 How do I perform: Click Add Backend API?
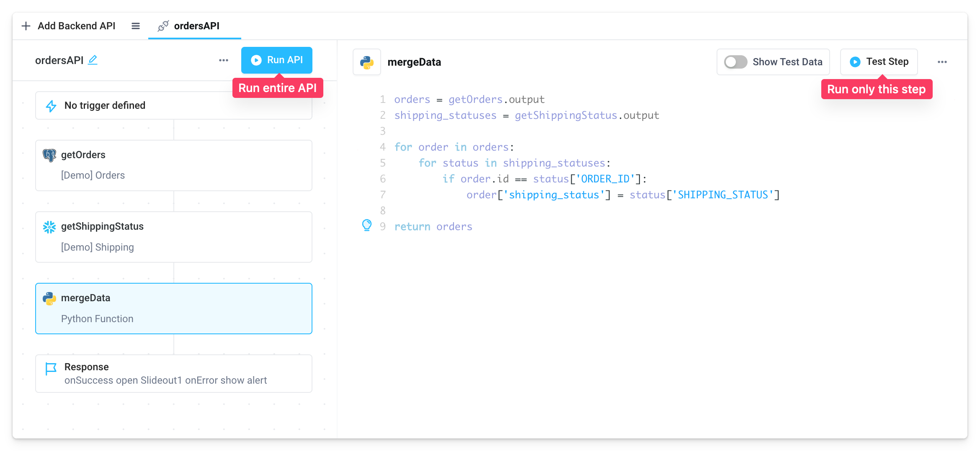pyautogui.click(x=68, y=26)
